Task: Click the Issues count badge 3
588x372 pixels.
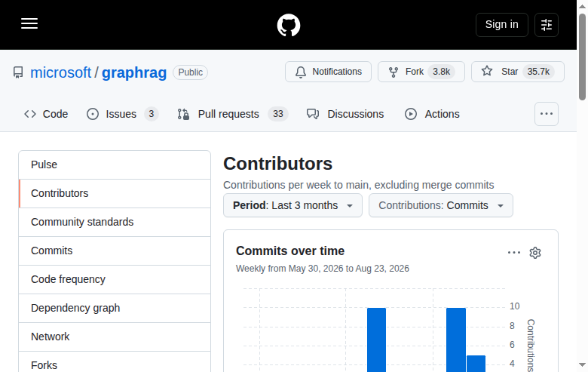Action: tap(151, 114)
